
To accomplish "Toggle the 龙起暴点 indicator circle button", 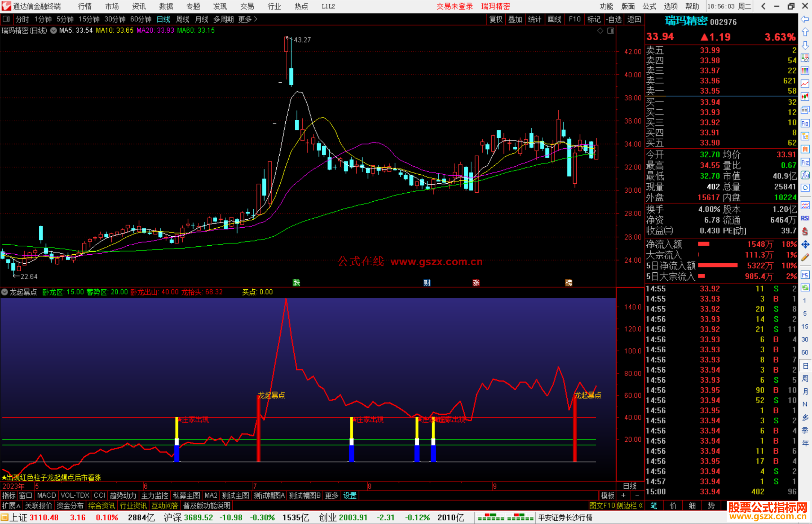I will point(5,292).
